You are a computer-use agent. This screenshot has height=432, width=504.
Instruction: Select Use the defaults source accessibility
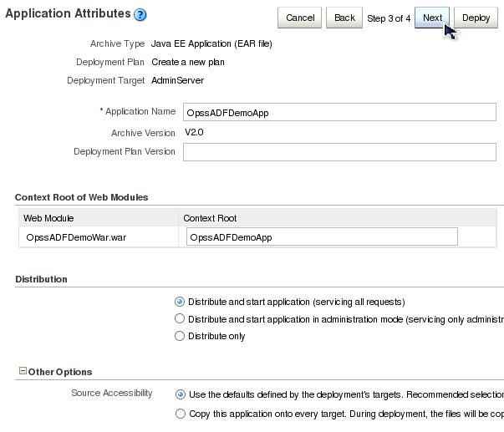[181, 394]
